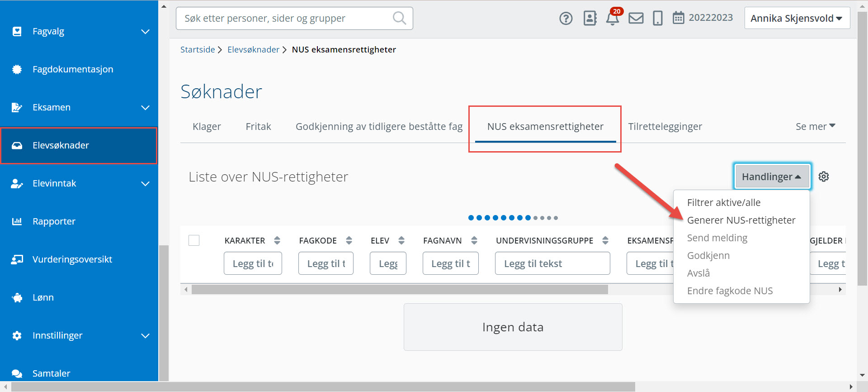Choose Filtrer aktive/alle from menu
The height and width of the screenshot is (392, 868).
(x=724, y=202)
